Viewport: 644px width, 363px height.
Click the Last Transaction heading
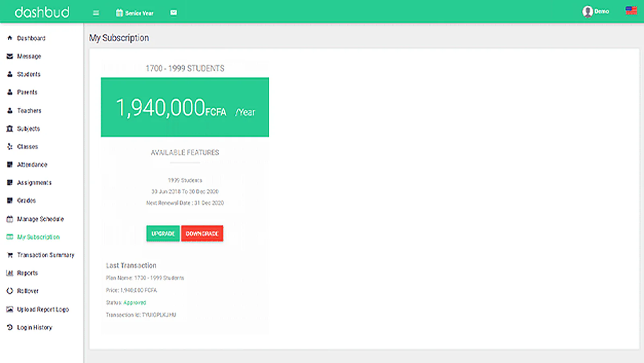(x=131, y=266)
